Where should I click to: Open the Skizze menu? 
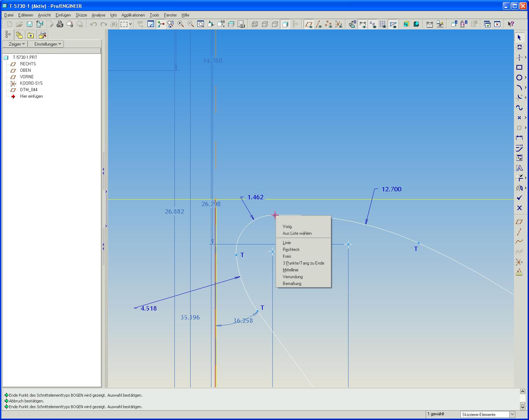point(81,15)
